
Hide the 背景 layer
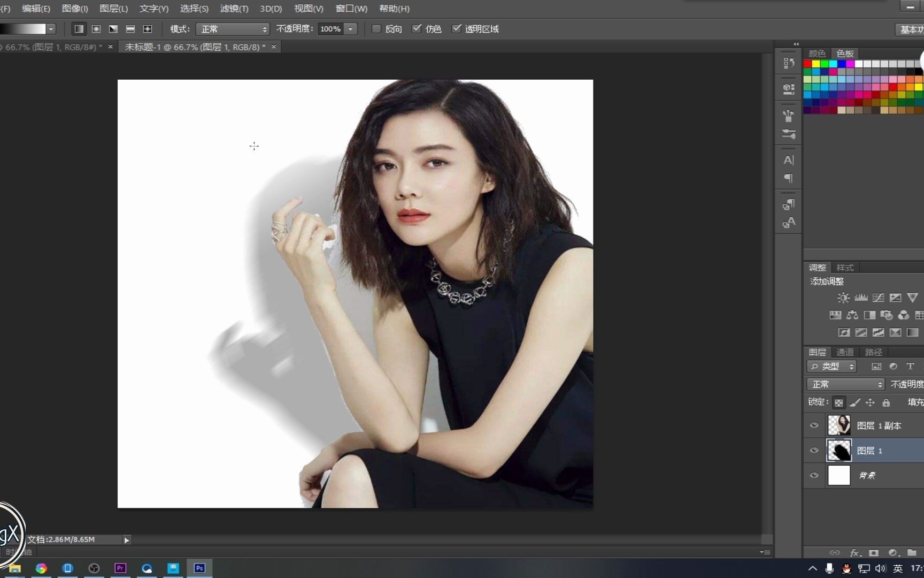pyautogui.click(x=814, y=475)
